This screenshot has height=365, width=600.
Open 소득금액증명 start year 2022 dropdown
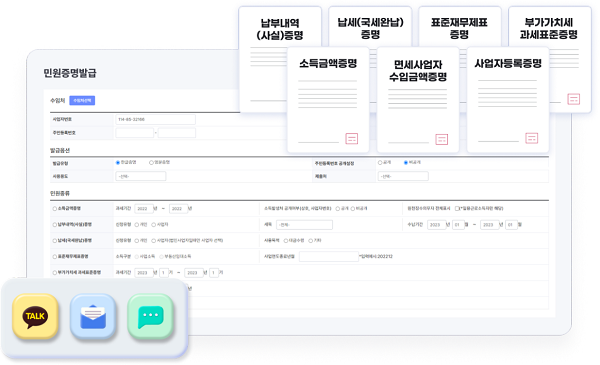[x=144, y=209]
